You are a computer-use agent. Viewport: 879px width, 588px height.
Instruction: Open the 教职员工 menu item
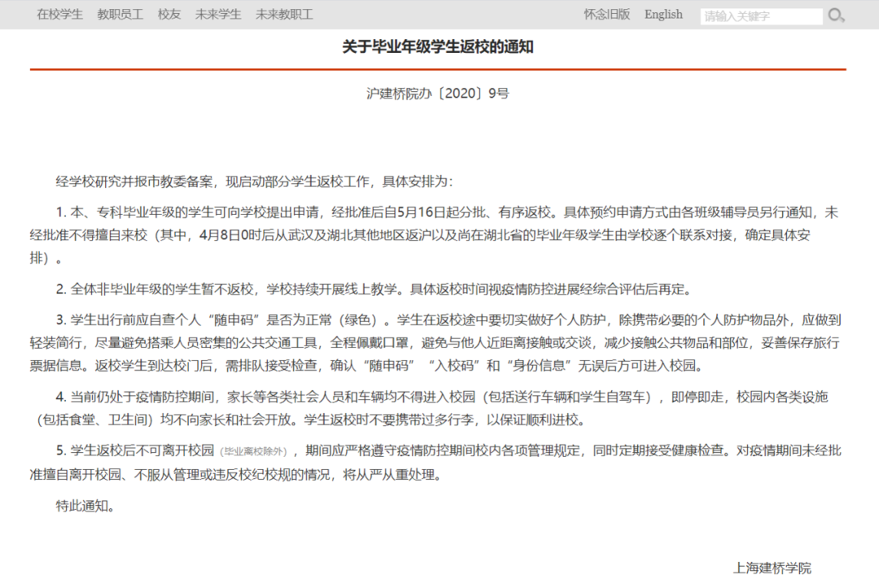point(120,15)
